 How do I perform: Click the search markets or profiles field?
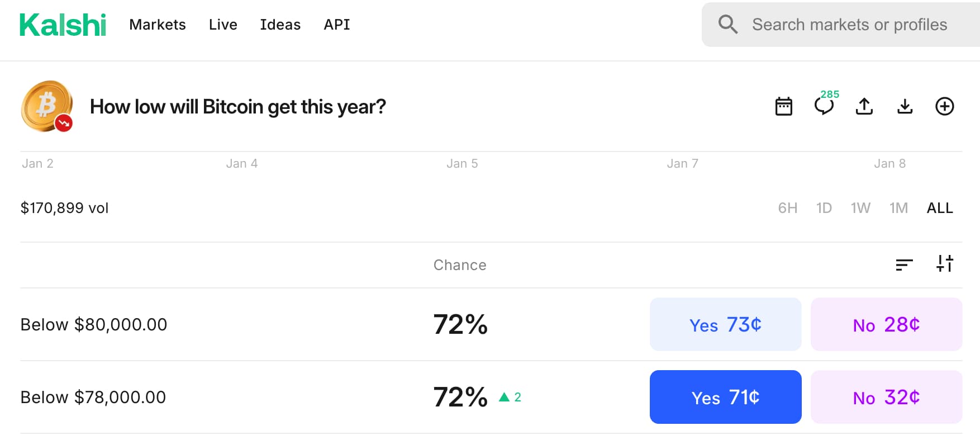point(849,25)
